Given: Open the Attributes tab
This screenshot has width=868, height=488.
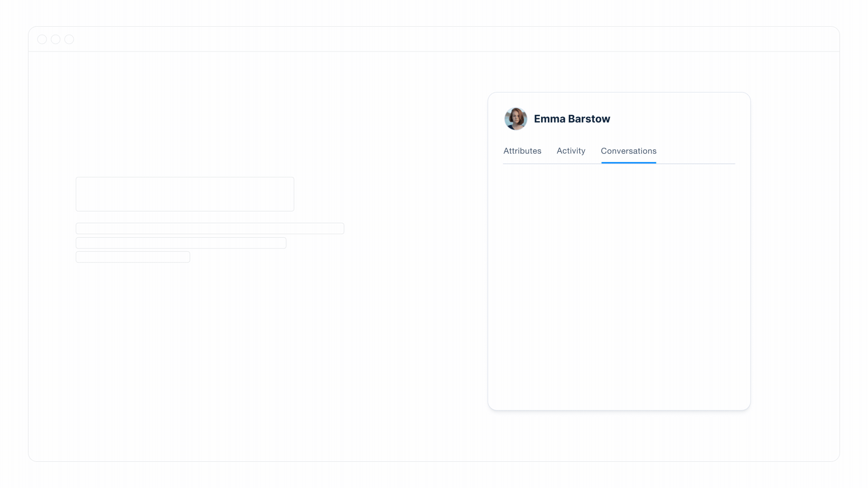Looking at the screenshot, I should click(x=522, y=151).
